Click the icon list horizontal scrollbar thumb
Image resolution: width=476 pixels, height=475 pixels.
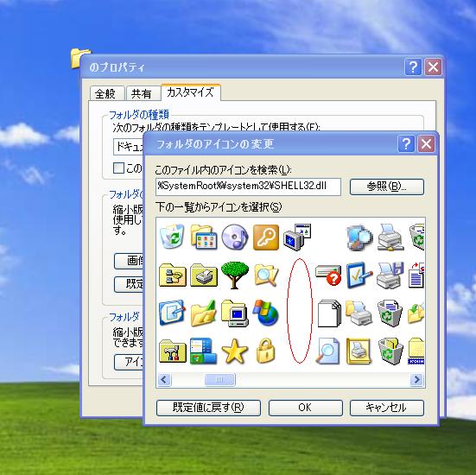[x=219, y=379]
